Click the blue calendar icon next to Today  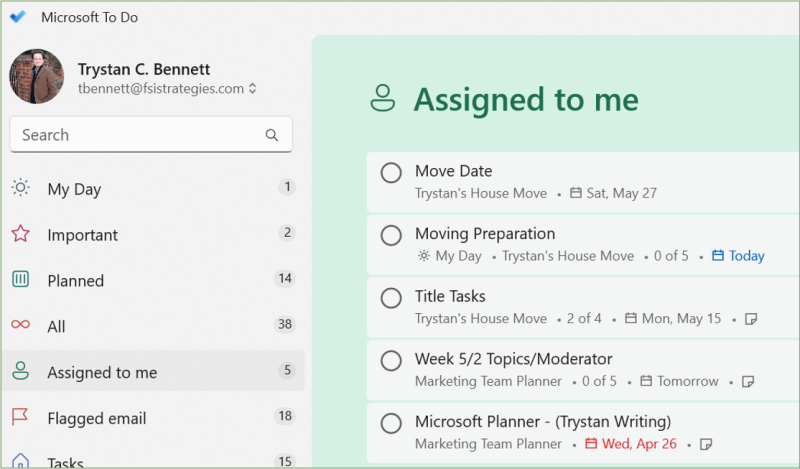pos(717,255)
